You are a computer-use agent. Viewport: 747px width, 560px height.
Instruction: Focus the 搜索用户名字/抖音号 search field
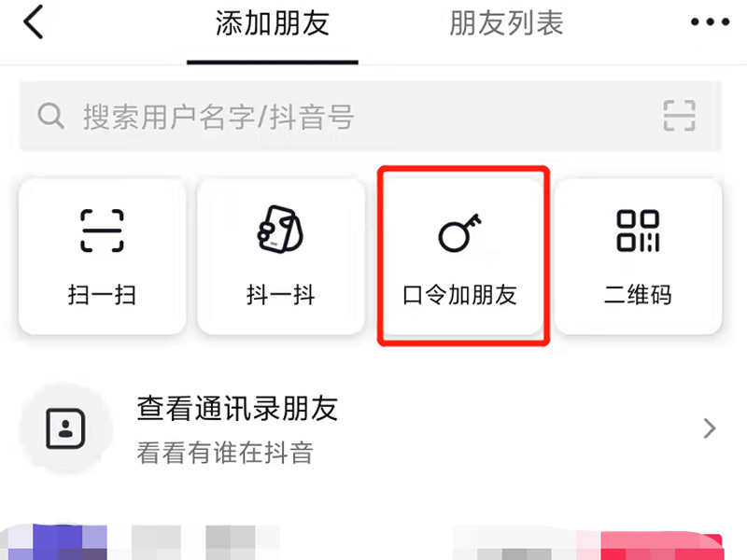pos(370,116)
